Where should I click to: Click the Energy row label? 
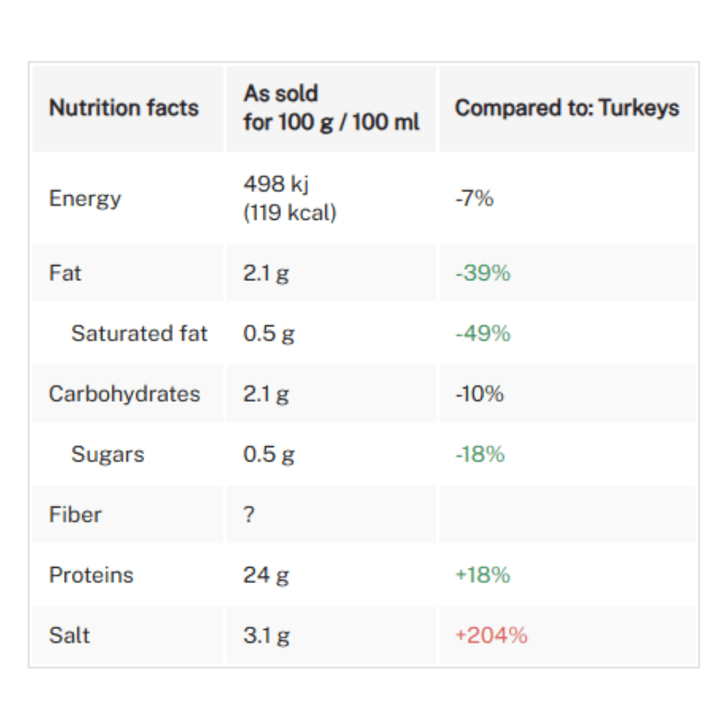85,198
